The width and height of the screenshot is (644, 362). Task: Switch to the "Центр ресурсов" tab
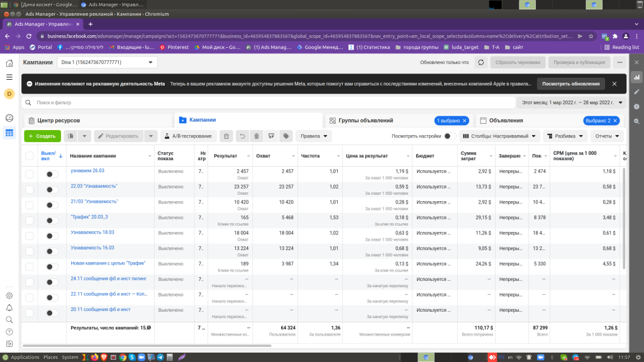click(58, 120)
